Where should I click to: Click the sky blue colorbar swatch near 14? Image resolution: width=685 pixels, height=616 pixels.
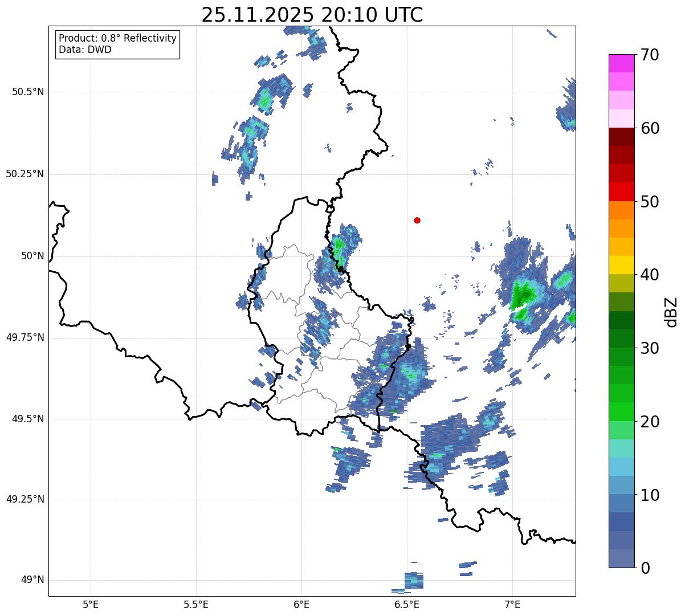622,467
